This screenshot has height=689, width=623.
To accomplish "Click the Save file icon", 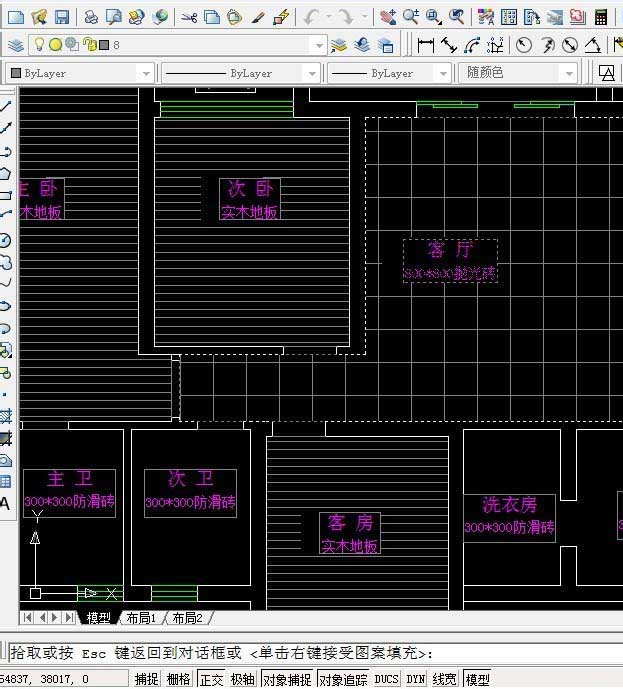I will coord(62,17).
